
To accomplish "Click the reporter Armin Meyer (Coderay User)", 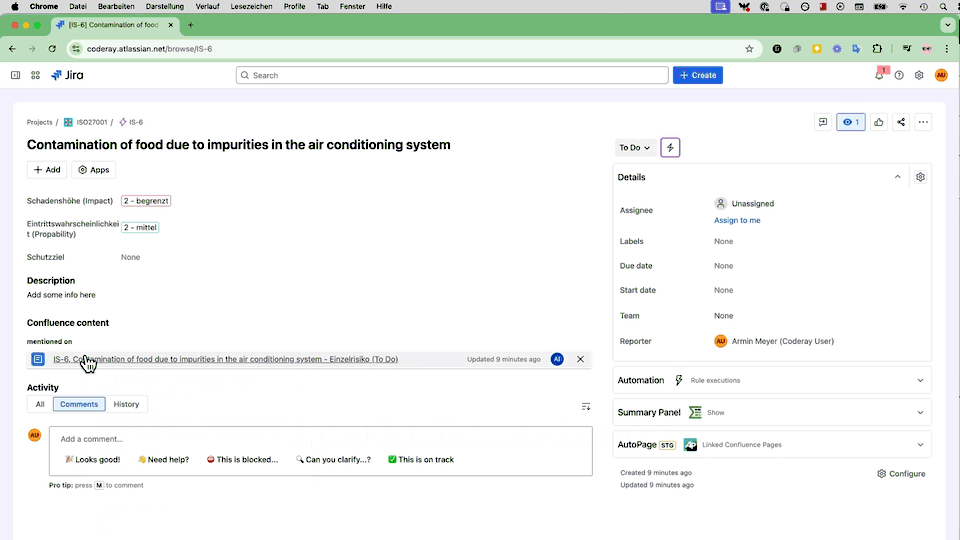I will coord(774,341).
